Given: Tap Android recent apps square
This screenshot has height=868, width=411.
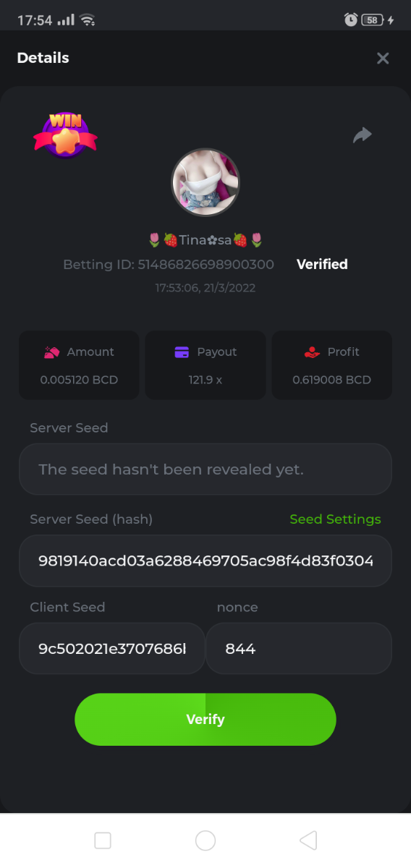Looking at the screenshot, I should 103,841.
